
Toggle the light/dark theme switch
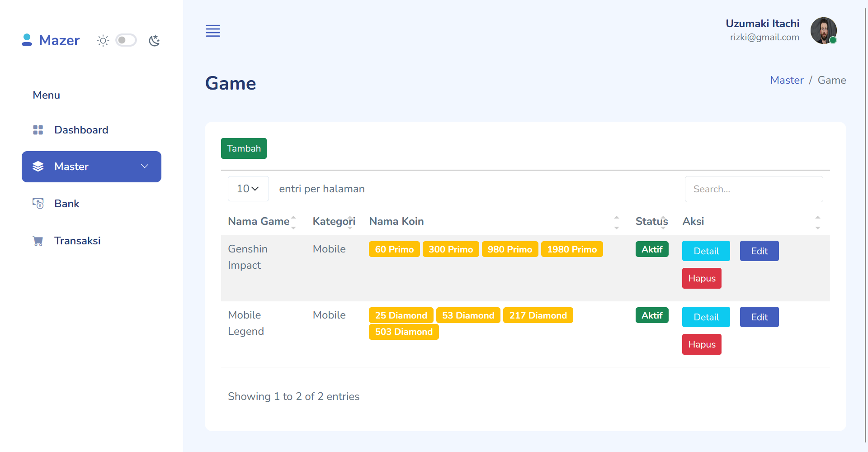pos(126,40)
